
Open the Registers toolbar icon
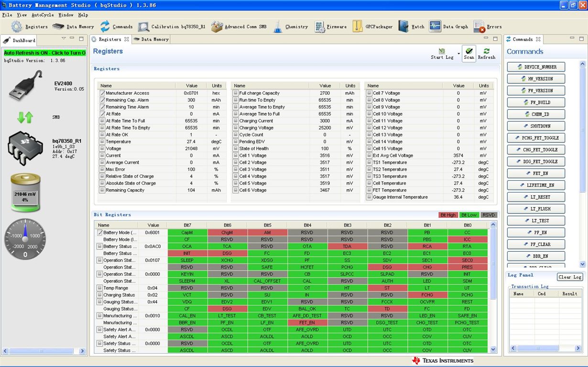(x=17, y=27)
